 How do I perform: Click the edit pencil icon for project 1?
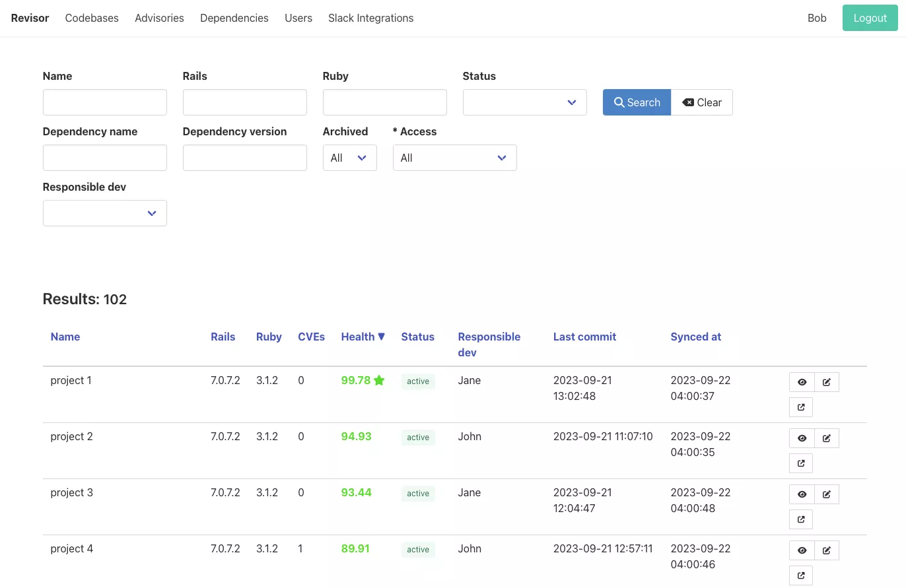827,382
